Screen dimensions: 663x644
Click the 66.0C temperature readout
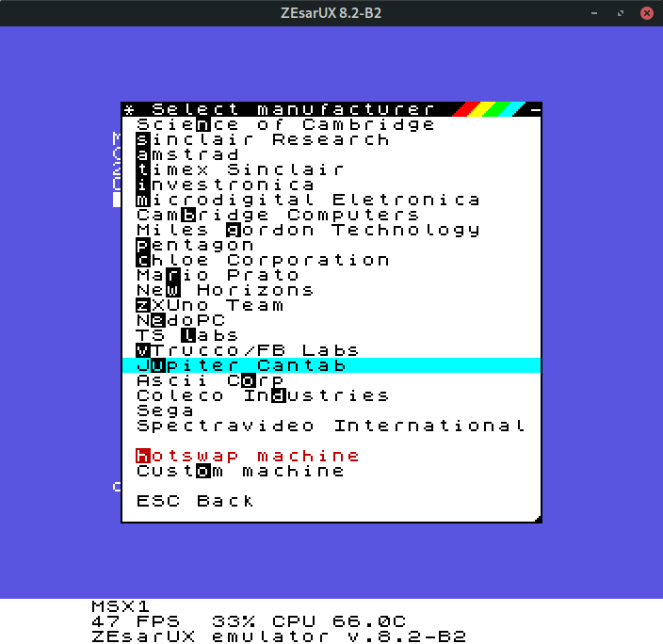pos(369,621)
